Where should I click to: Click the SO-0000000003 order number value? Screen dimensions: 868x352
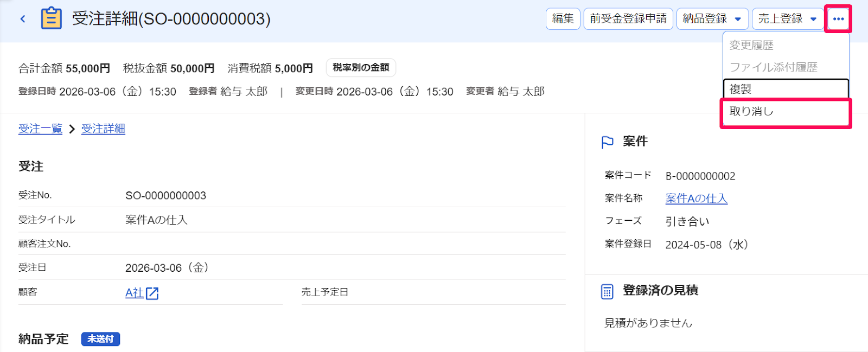coord(165,196)
